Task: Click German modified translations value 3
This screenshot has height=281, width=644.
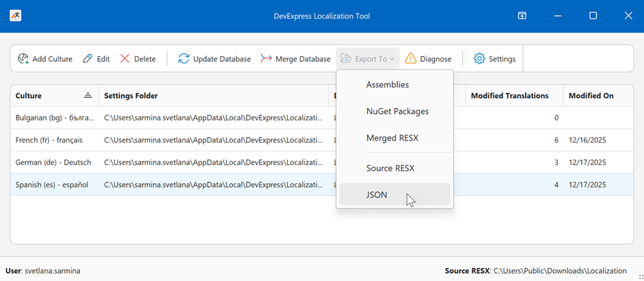Action: (557, 162)
